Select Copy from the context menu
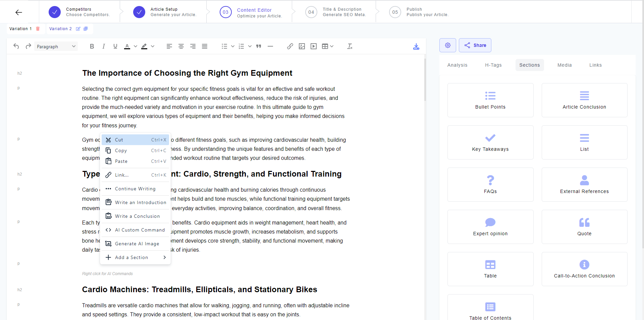644x320 pixels. click(x=121, y=150)
